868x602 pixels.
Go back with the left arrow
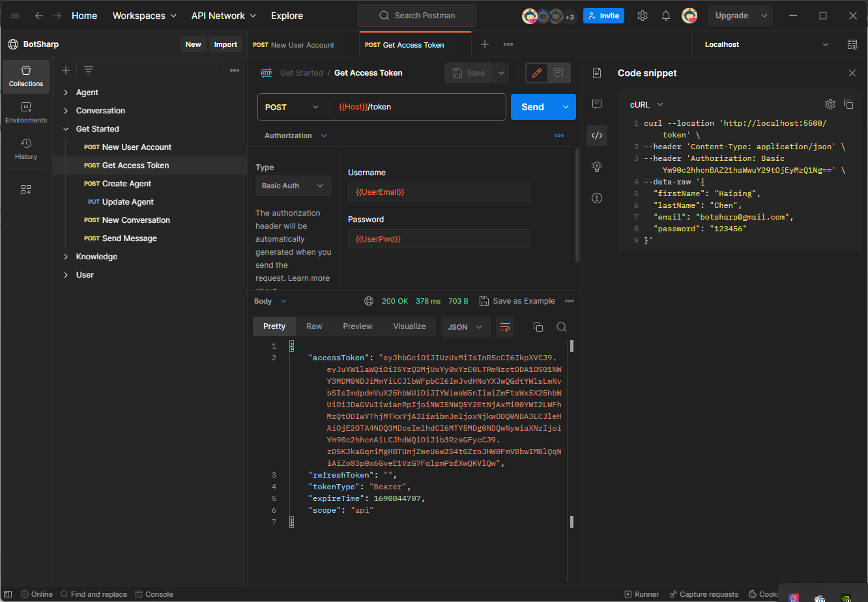pos(39,16)
